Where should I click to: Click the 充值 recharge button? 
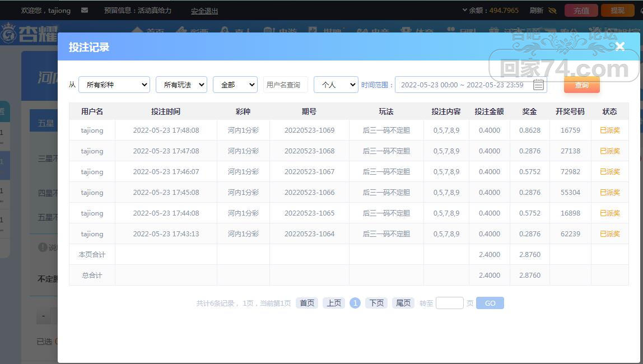[581, 10]
